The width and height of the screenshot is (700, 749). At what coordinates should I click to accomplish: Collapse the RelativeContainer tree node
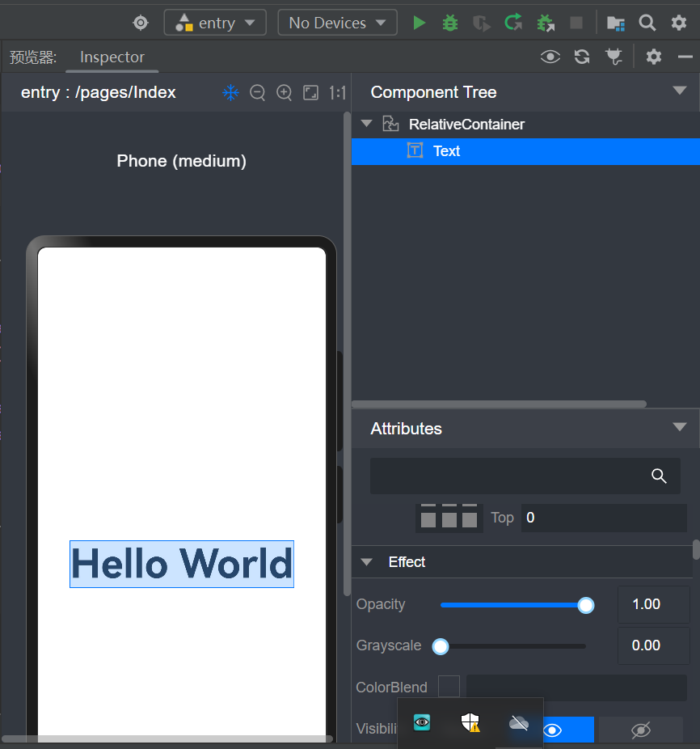pos(366,124)
